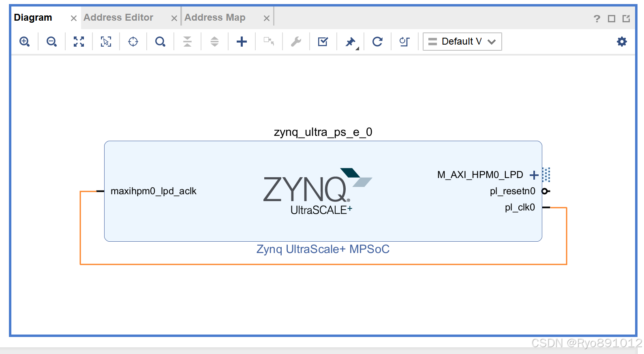Click the maxihpm0_lpd_aclk port label
This screenshot has width=644, height=354.
pyautogui.click(x=154, y=191)
